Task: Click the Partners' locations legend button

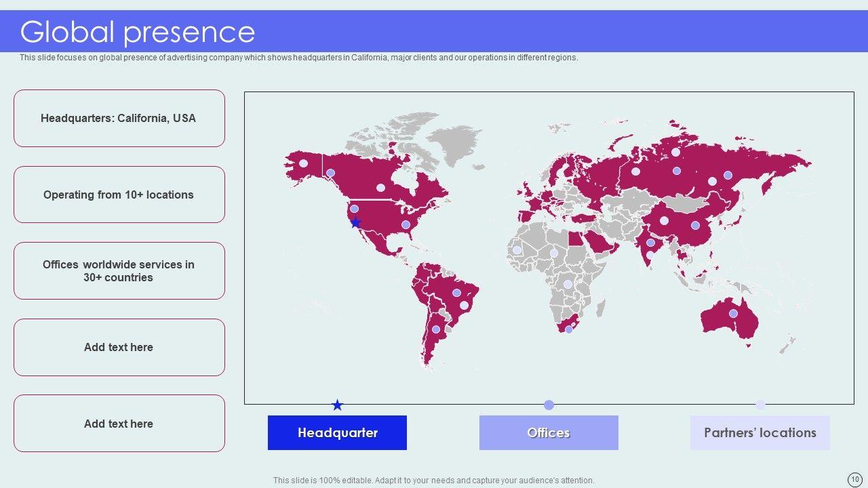Action: pos(759,433)
